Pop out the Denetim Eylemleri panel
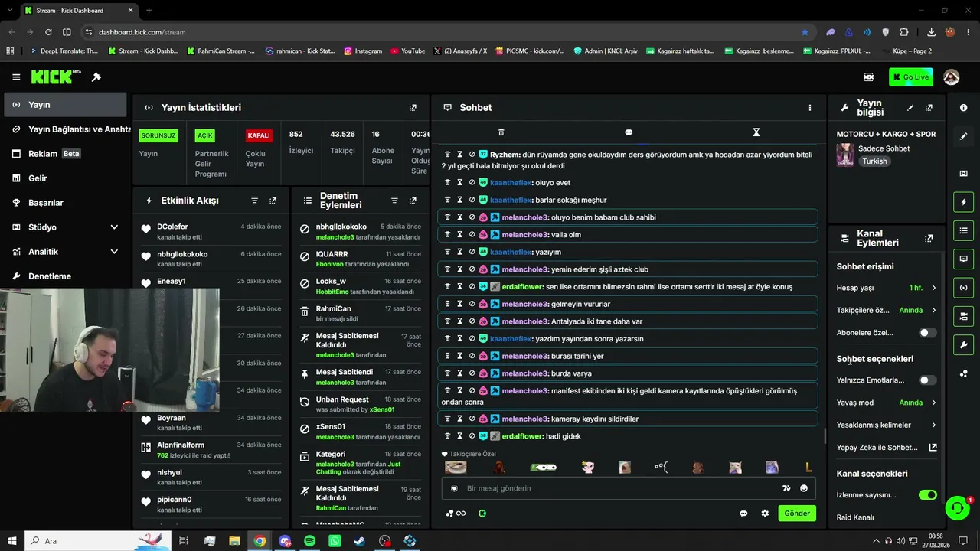 coord(413,201)
